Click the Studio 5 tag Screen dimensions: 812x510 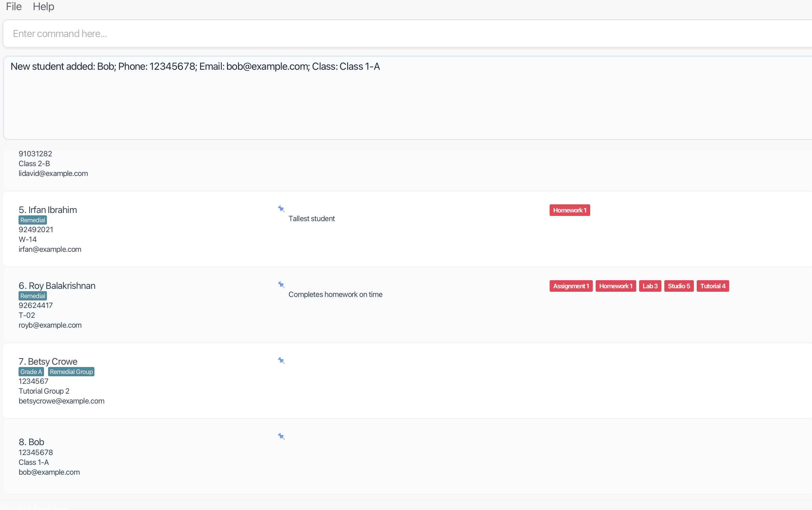(679, 286)
